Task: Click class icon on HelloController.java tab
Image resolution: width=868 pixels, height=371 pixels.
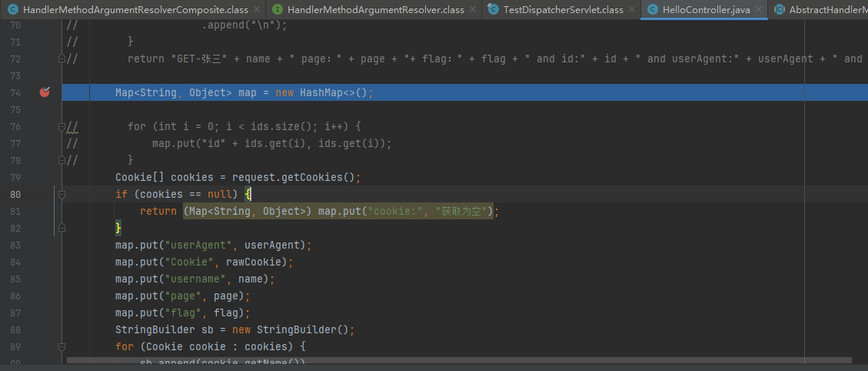Action: (652, 9)
